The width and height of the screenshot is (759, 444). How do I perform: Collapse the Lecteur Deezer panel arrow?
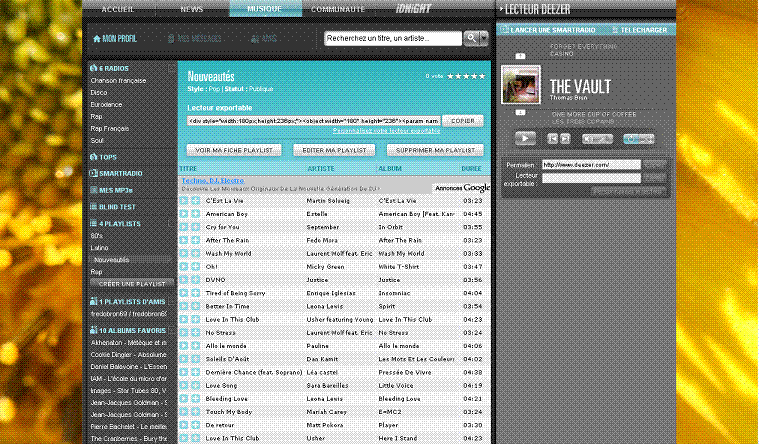click(x=501, y=9)
